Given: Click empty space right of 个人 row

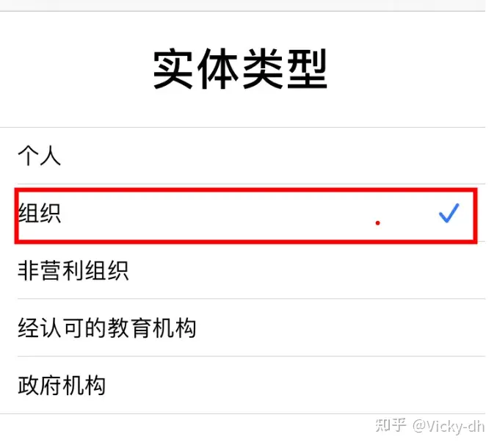Looking at the screenshot, I should click(x=294, y=156).
